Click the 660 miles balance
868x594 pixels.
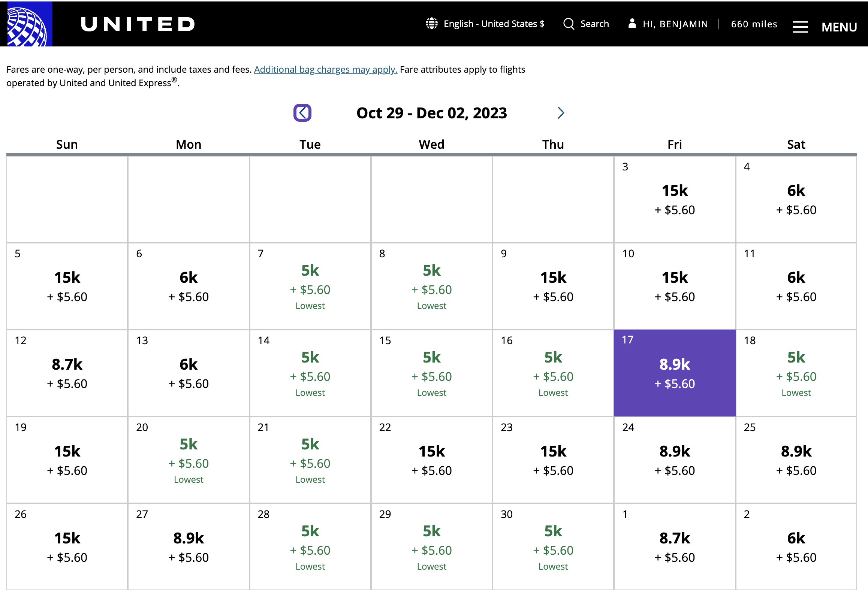pos(754,24)
